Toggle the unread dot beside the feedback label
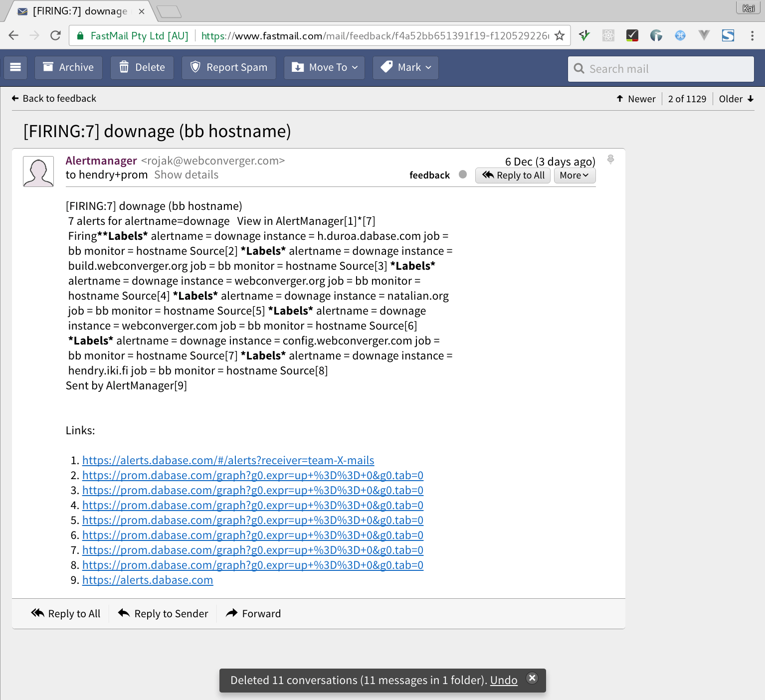Image resolution: width=765 pixels, height=700 pixels. pos(462,175)
